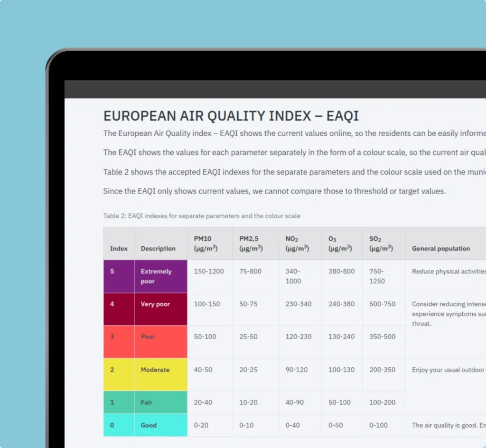Screen dimensions: 486x448
Task: Click the Table 2 caption text
Action: pyautogui.click(x=202, y=216)
